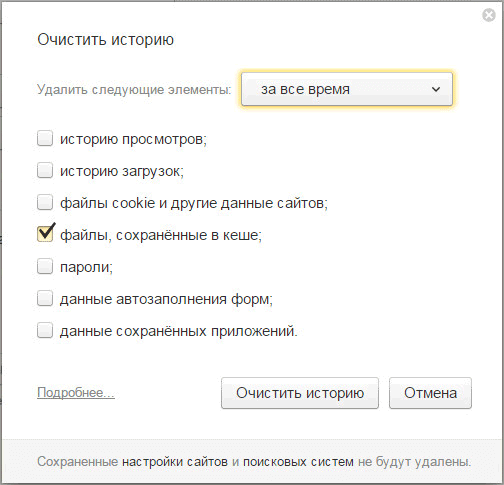
Task: Click the chevron arrow of the time range combo box
Action: 436,89
